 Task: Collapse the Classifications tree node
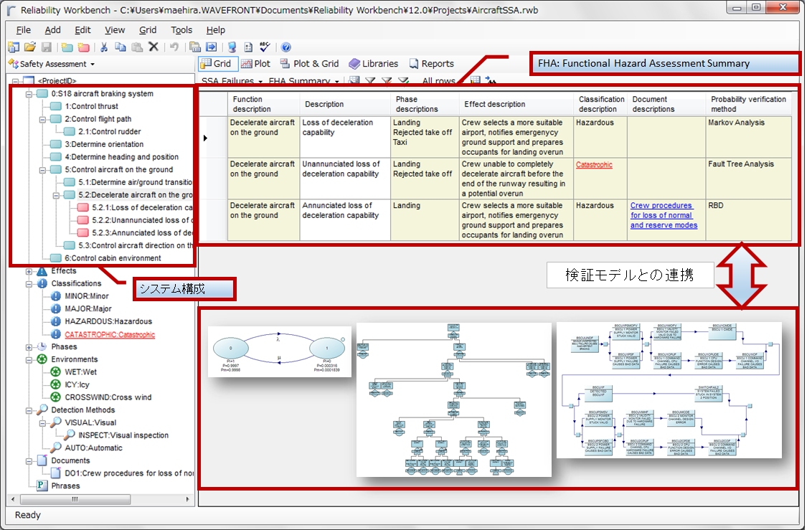tap(29, 283)
